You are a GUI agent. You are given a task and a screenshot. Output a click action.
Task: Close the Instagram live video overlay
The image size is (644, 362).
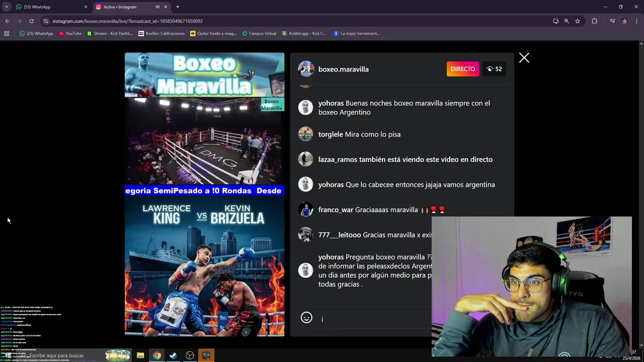[524, 58]
